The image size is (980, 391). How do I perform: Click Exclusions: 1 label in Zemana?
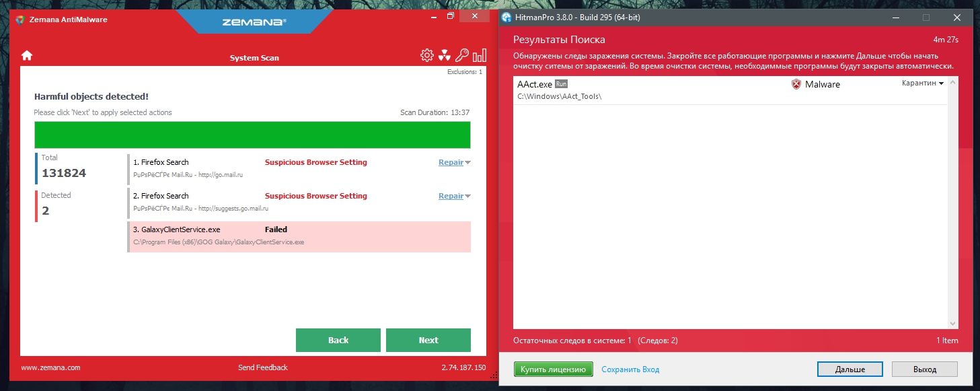click(465, 71)
